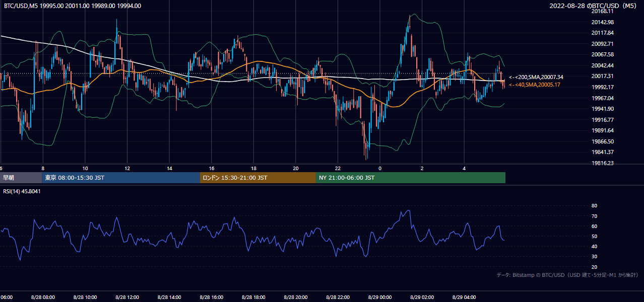Click the ロンドン 15:30-21:00 JST session bar

258,178
